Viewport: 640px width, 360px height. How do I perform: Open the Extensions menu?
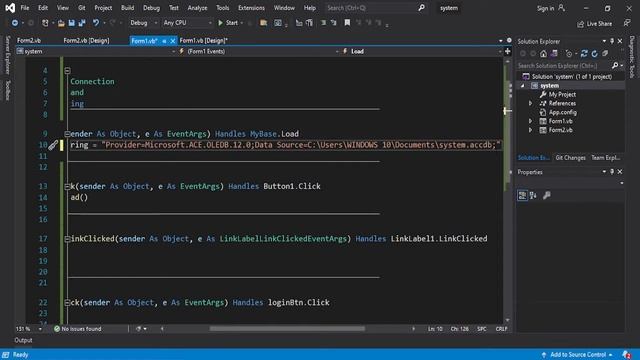(251, 8)
